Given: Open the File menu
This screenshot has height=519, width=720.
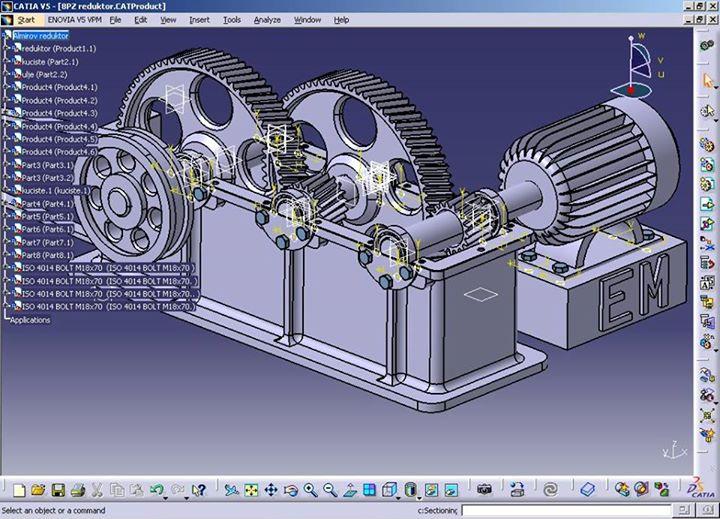Looking at the screenshot, I should tap(115, 20).
